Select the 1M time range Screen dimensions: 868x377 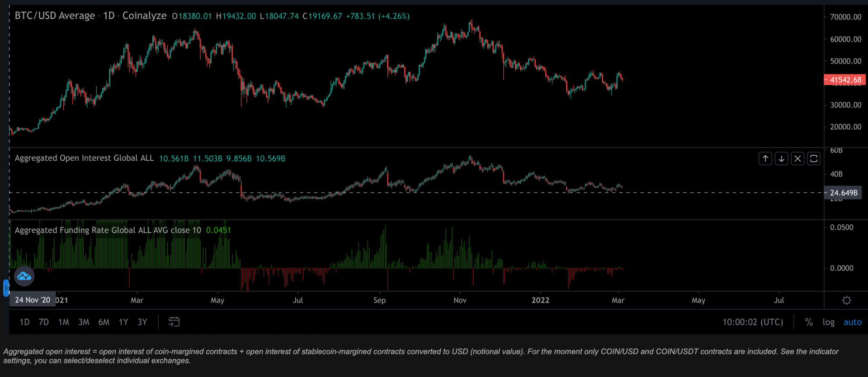(64, 322)
